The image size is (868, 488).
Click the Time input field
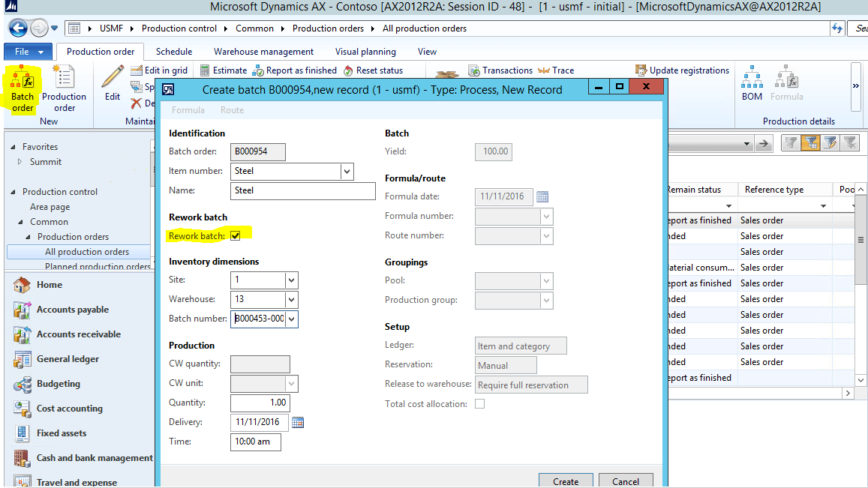point(255,442)
